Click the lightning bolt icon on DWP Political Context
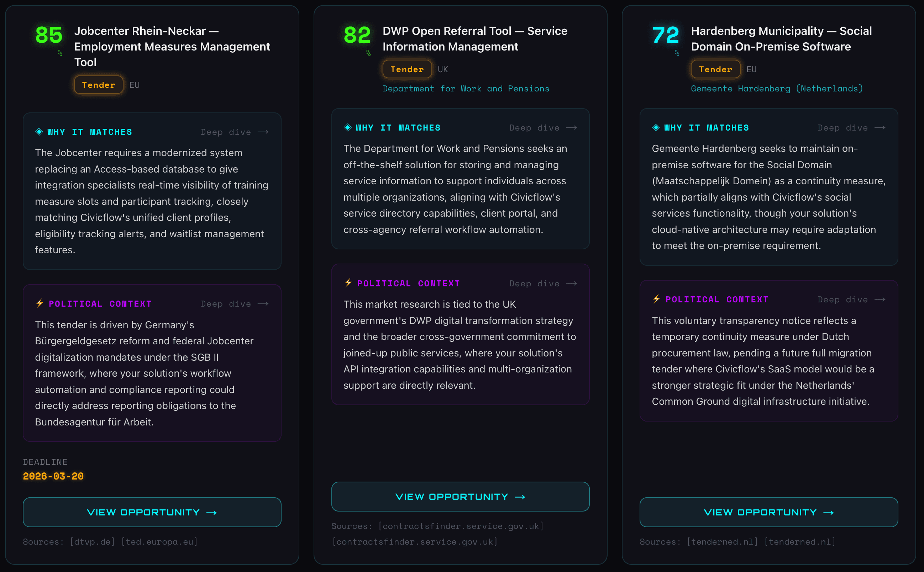The width and height of the screenshot is (924, 572). pos(348,283)
